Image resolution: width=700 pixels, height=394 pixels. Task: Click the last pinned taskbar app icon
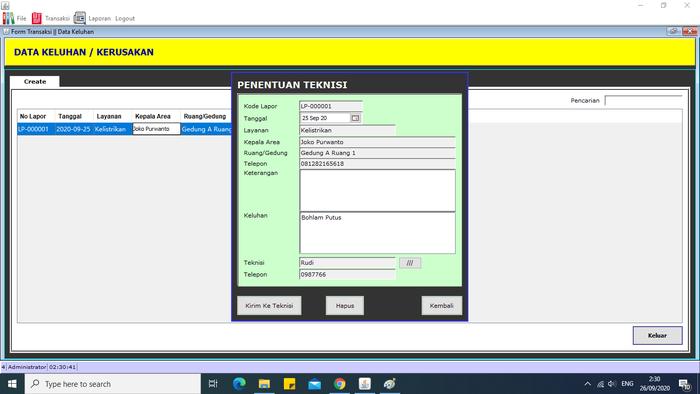pyautogui.click(x=390, y=384)
